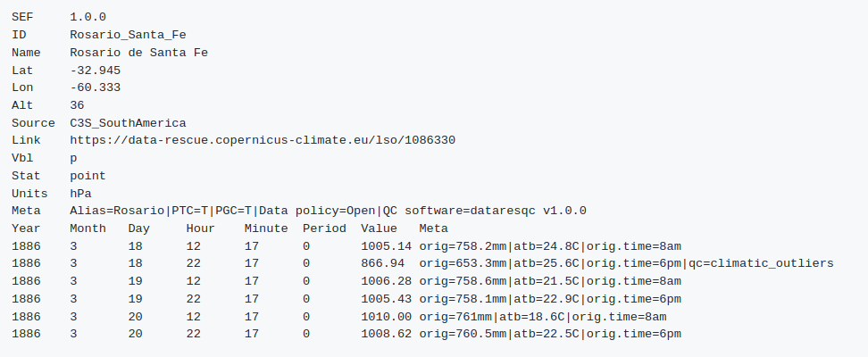Click the latitude value -32.945
The image size is (868, 357).
tap(95, 70)
